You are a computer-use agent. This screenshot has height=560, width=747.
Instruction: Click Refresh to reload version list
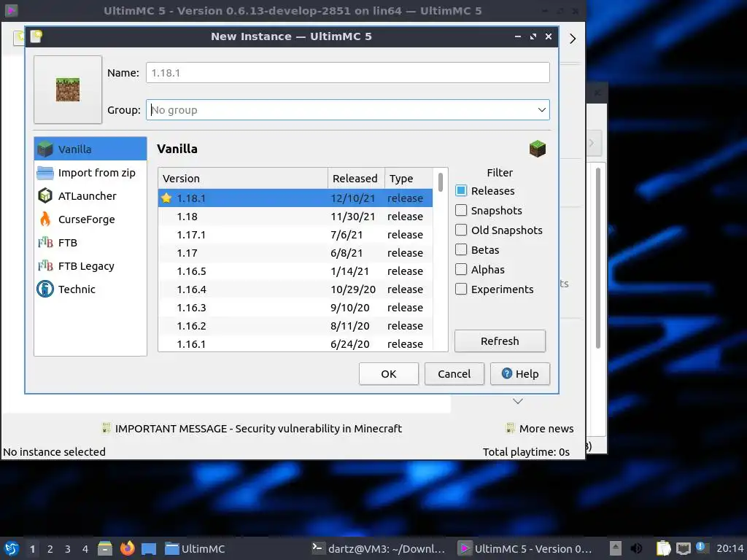click(500, 341)
